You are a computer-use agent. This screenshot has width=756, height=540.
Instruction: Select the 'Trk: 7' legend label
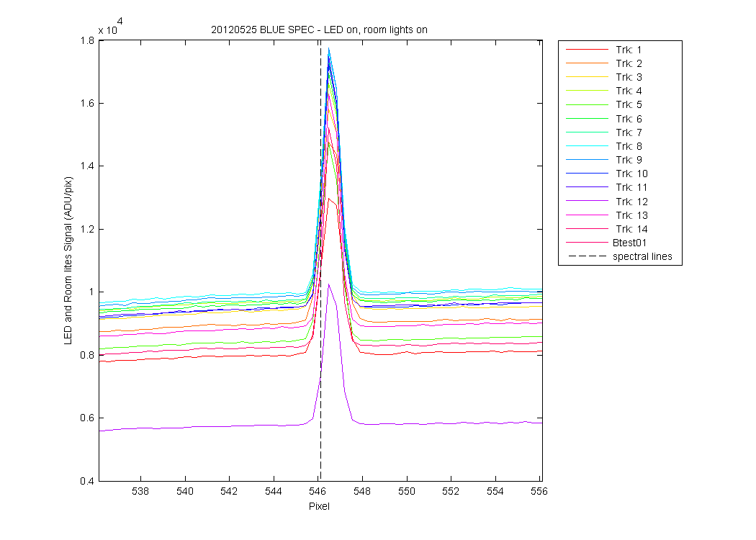pos(629,132)
